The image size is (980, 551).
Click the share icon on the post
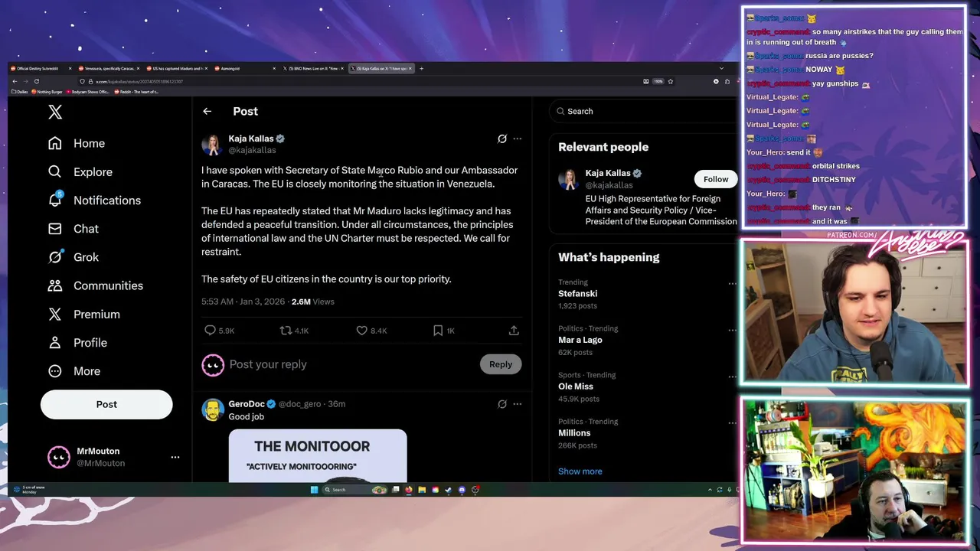click(514, 331)
